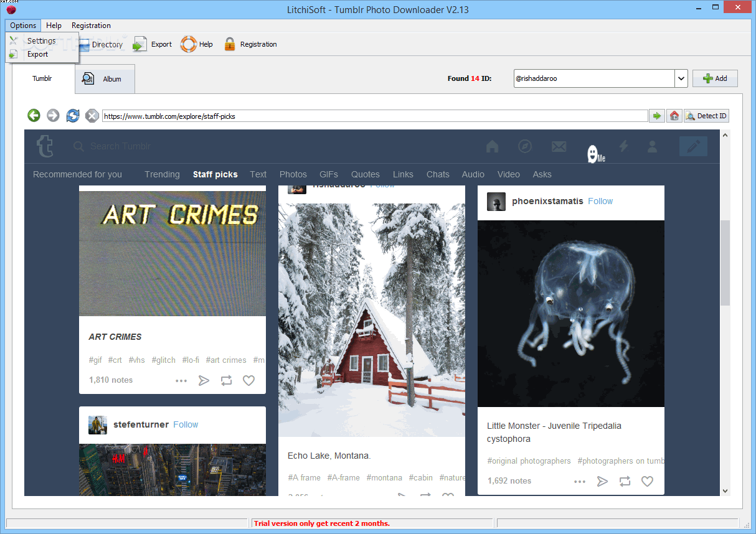
Task: Open the Registration menu
Action: (91, 26)
